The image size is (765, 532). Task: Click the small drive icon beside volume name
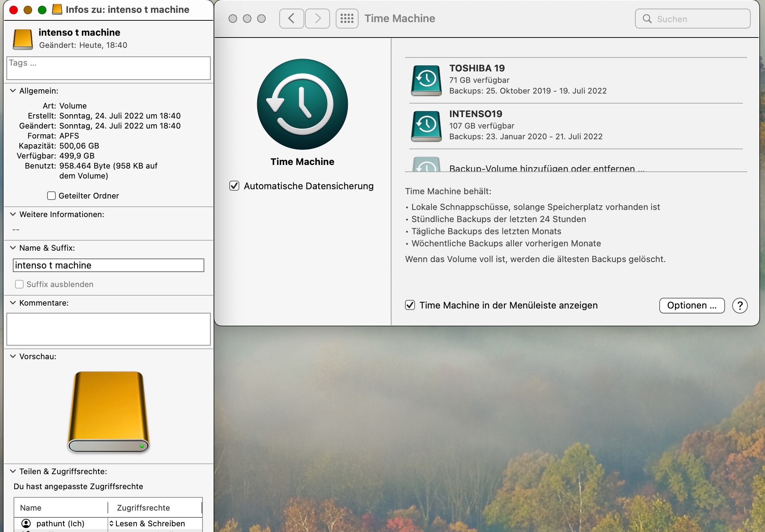point(23,39)
